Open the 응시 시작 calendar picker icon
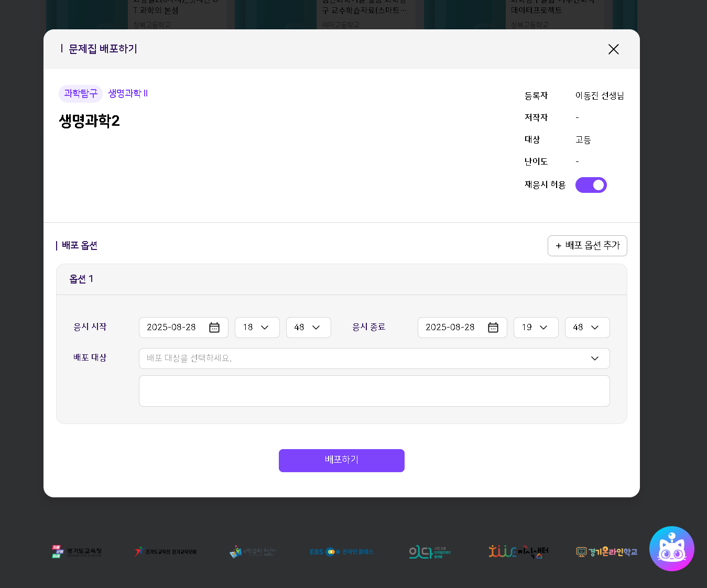Image resolution: width=707 pixels, height=588 pixels. pyautogui.click(x=214, y=328)
